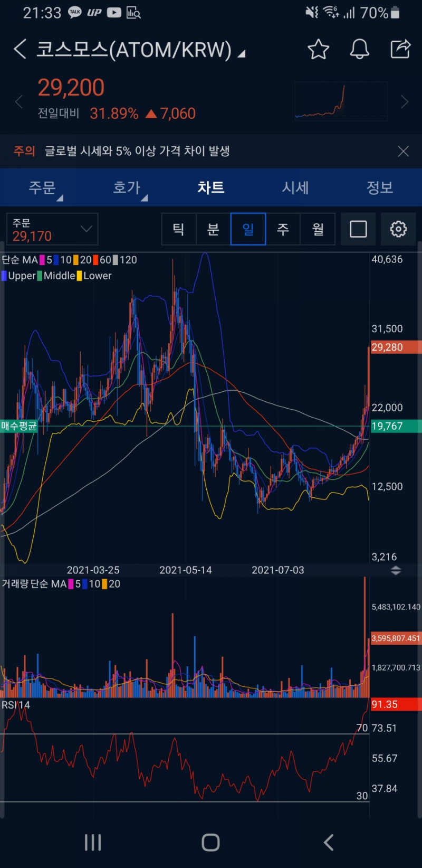Open the mini price chart thumbnail
Viewport: 422px width, 868px height.
pos(341,101)
